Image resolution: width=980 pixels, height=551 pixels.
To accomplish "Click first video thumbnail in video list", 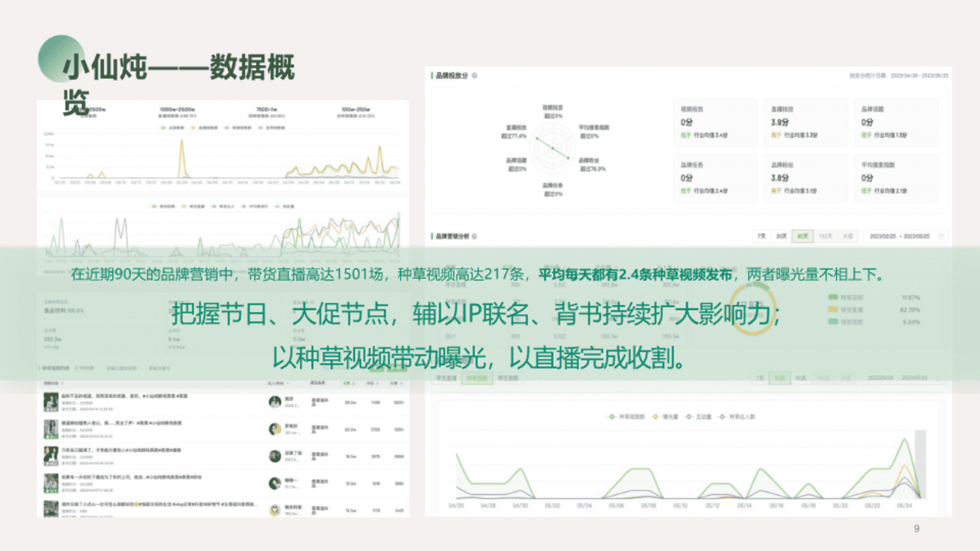I will pyautogui.click(x=51, y=402).
